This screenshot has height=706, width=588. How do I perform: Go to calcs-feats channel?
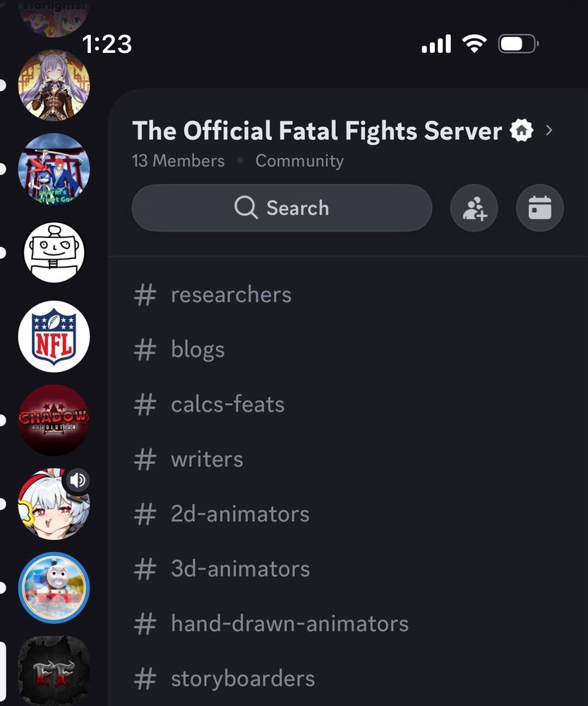pyautogui.click(x=227, y=405)
